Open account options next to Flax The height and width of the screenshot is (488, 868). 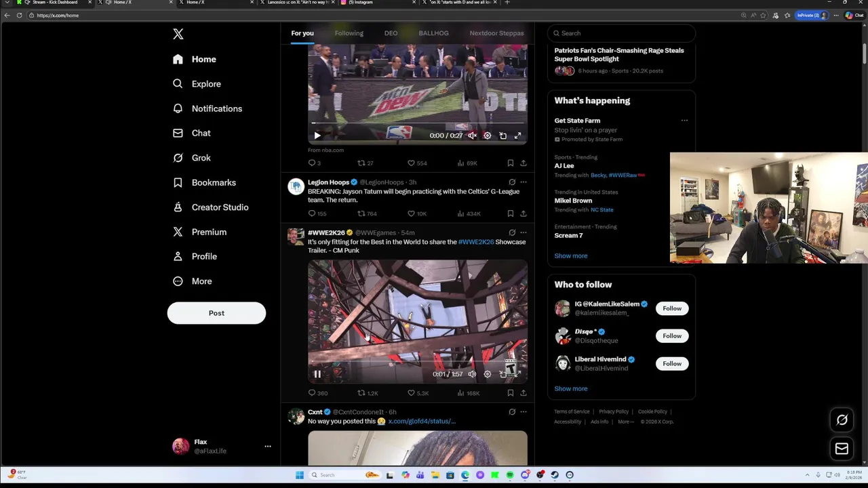point(268,446)
